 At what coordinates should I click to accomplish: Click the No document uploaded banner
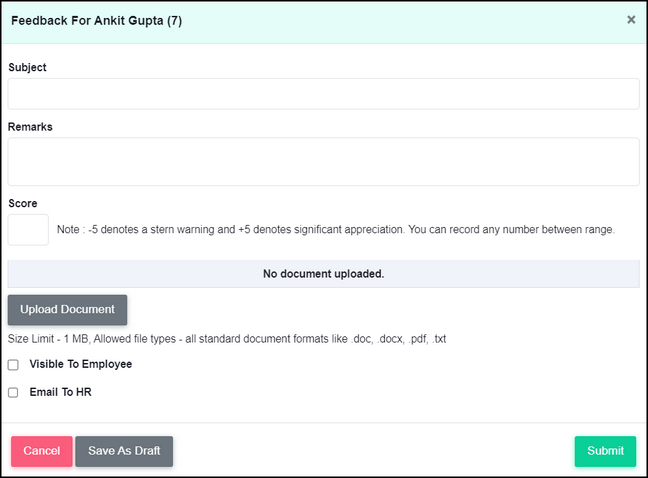tap(324, 274)
